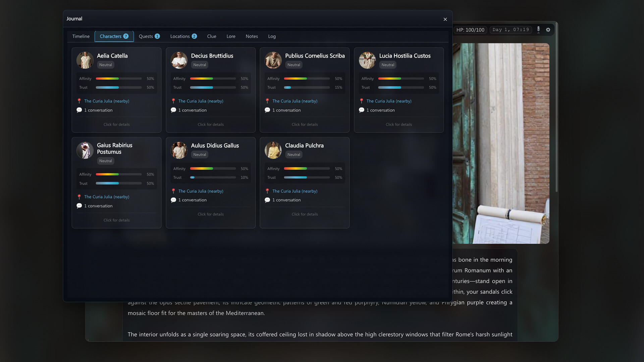Click the map pin on Publius Cornelius Scriba's card
This screenshot has width=644, height=362.
268,101
